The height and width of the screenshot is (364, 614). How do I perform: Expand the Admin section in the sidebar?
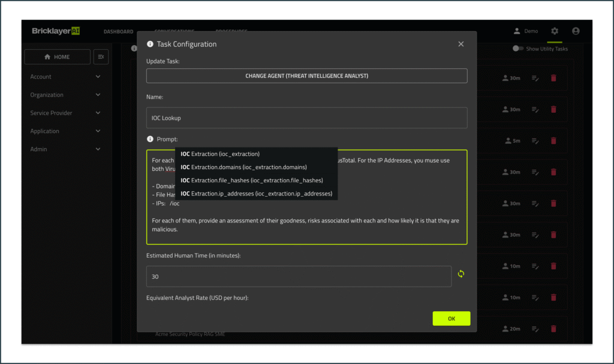(x=66, y=149)
